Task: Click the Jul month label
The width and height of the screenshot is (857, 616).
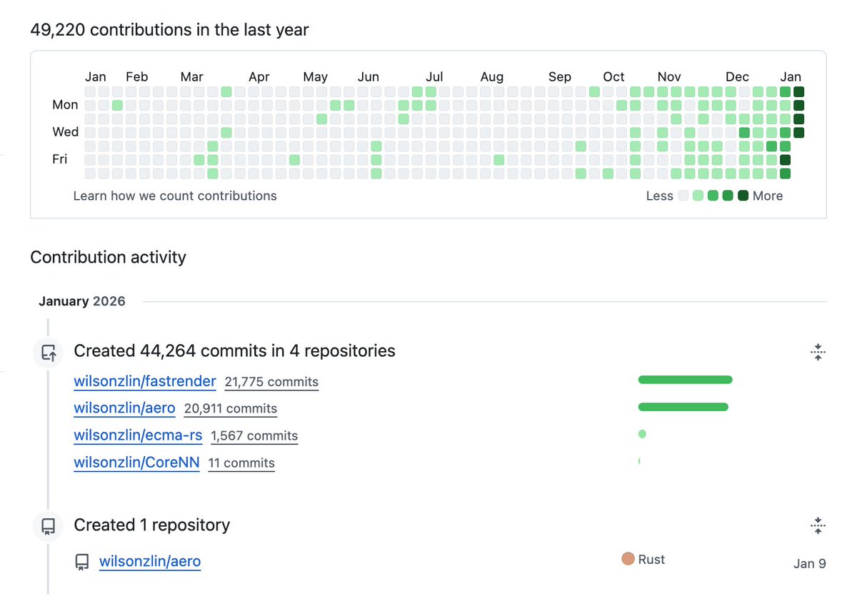Action: pyautogui.click(x=434, y=77)
